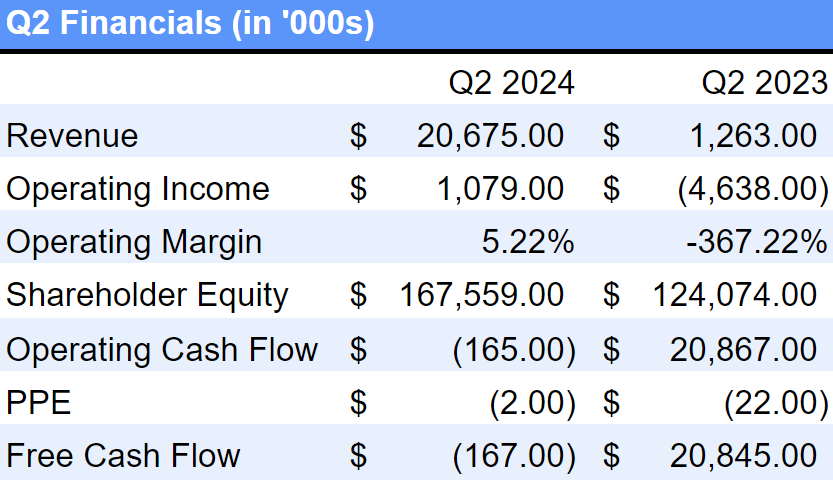Image resolution: width=833 pixels, height=480 pixels.
Task: Click the 20,845.00 free cash flow value
Action: pyautogui.click(x=743, y=456)
